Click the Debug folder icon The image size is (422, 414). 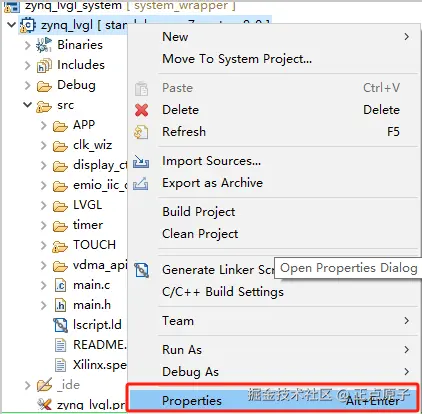(x=44, y=86)
